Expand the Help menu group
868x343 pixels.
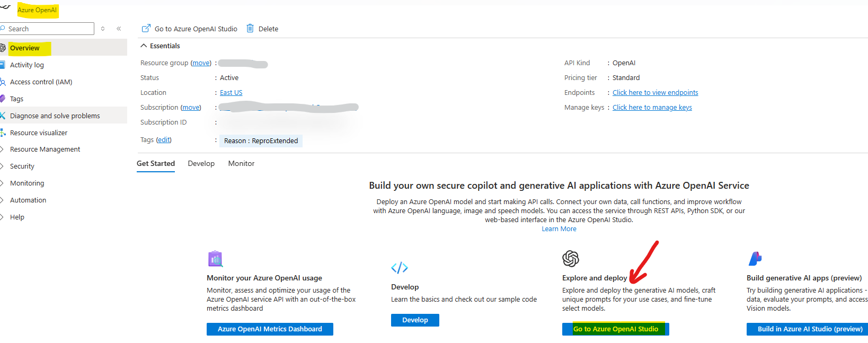tap(2, 217)
